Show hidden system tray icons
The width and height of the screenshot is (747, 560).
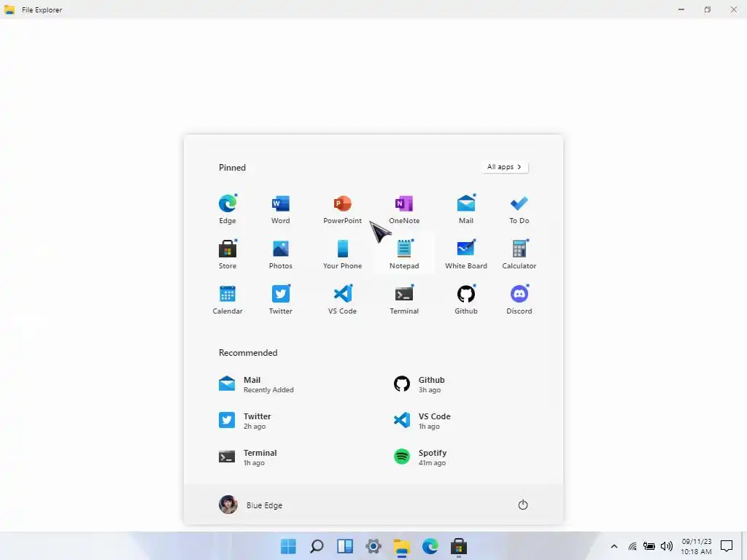(x=614, y=547)
